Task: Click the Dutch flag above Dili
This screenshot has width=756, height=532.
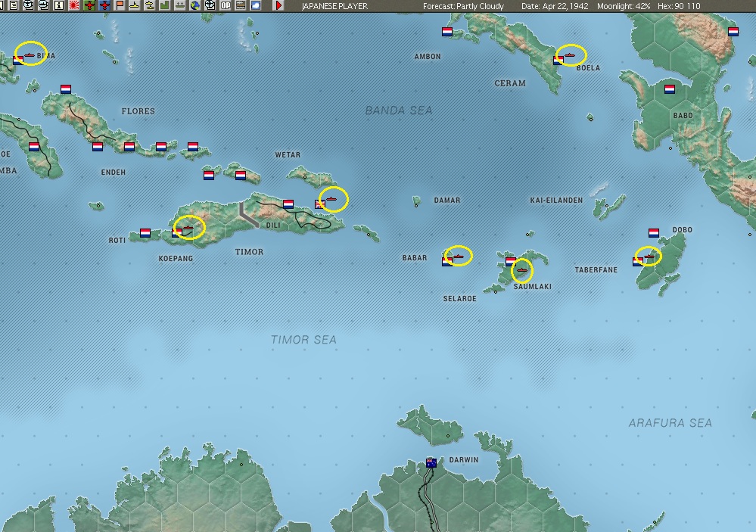Action: click(x=288, y=204)
